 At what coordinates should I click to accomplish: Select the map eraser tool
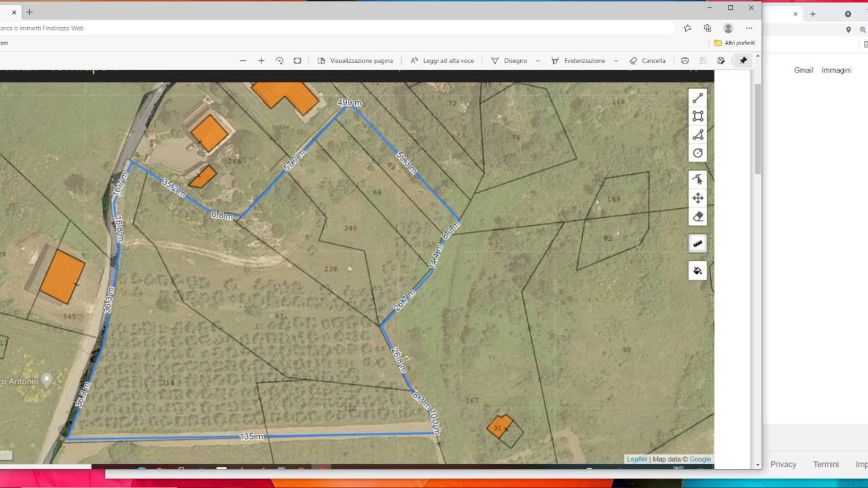pyautogui.click(x=698, y=217)
